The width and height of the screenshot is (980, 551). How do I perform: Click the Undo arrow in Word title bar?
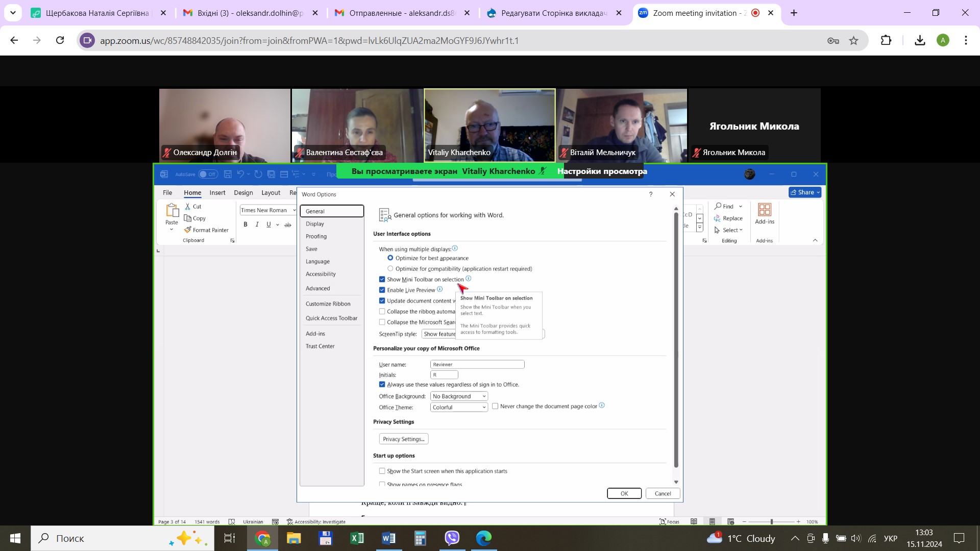[x=240, y=174]
